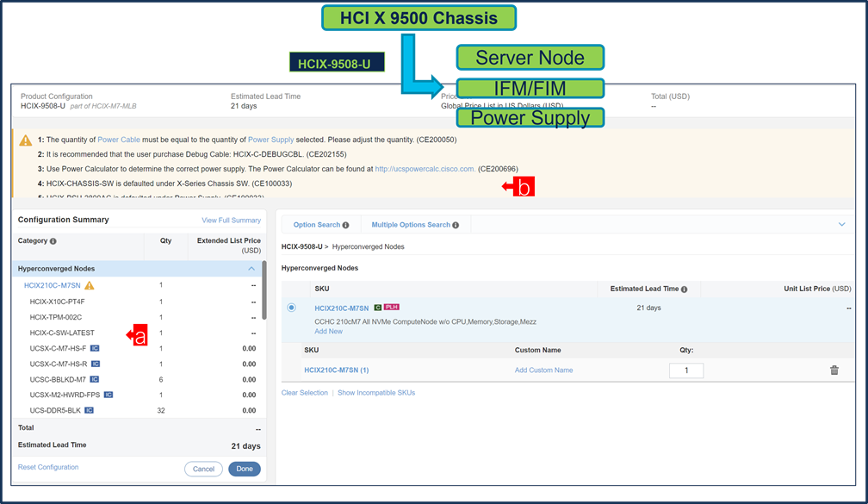Viewport: 868px width, 504px height.
Task: Click the Qty input field showing 1
Action: coord(686,370)
